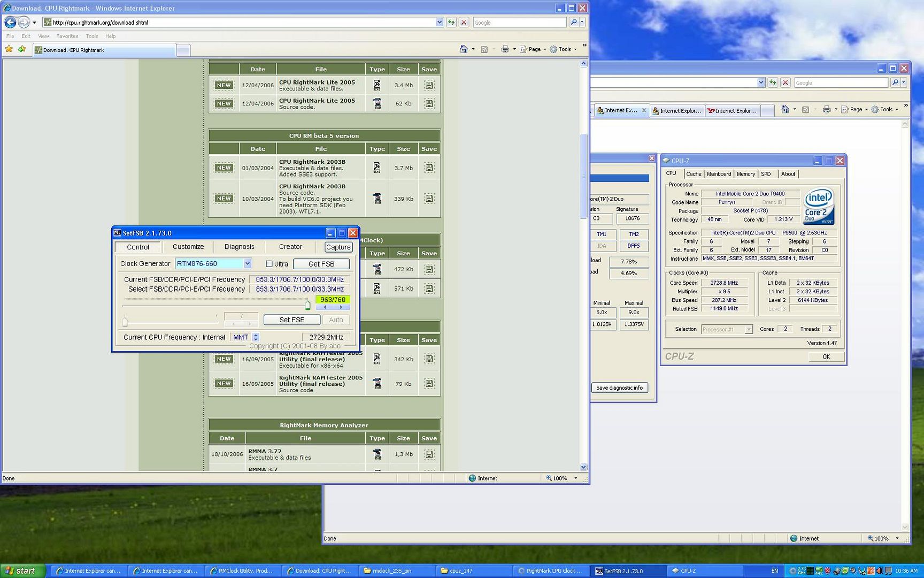924x578 pixels.
Task: Click Refresh icon next to rightmark address bar
Action: tap(451, 22)
